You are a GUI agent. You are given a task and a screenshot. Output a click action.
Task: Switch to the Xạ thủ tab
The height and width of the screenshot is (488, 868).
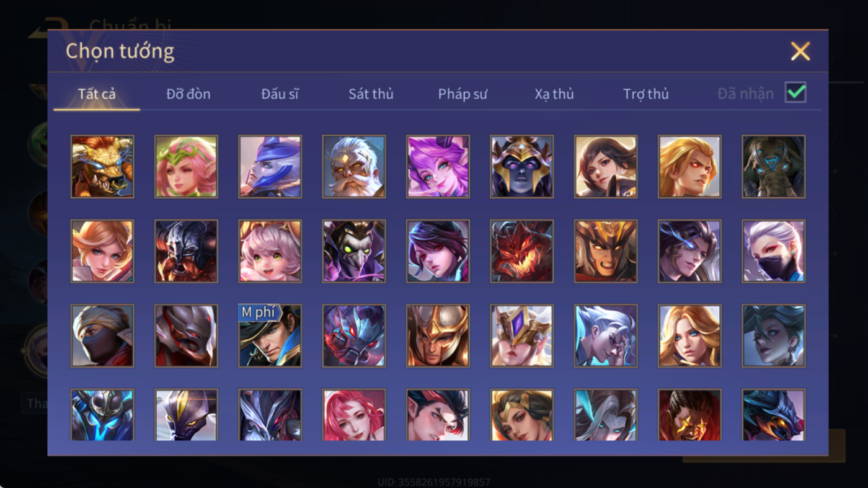click(x=554, y=94)
